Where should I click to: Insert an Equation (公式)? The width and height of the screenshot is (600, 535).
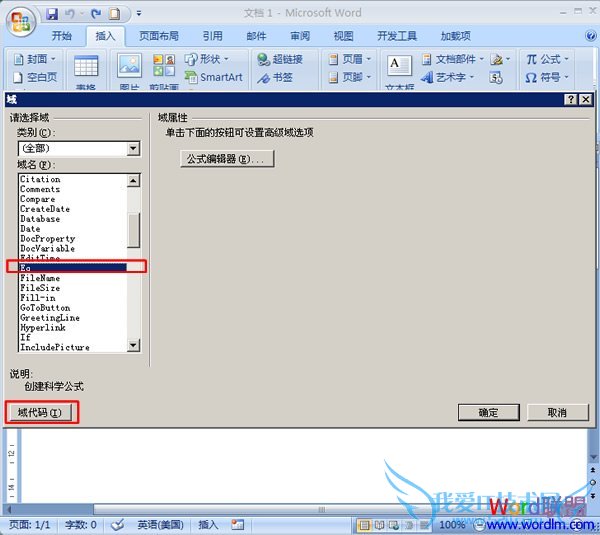pyautogui.click(x=547, y=59)
